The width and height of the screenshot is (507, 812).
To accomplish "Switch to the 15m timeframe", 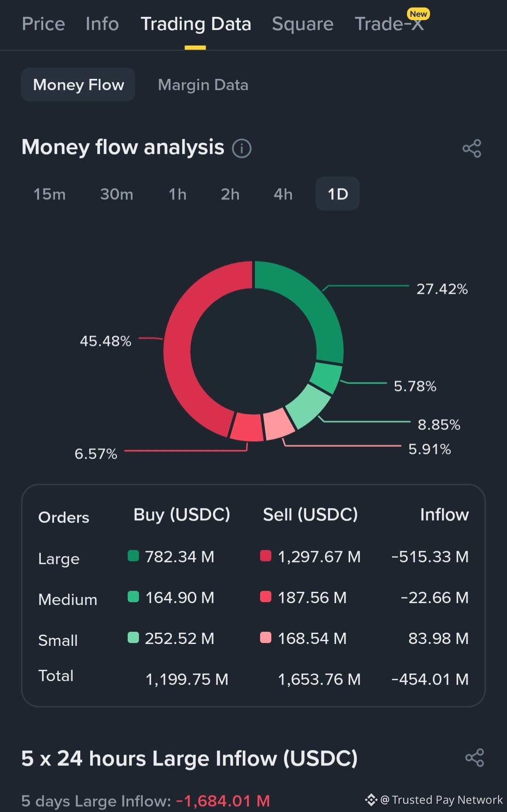I will tap(50, 194).
